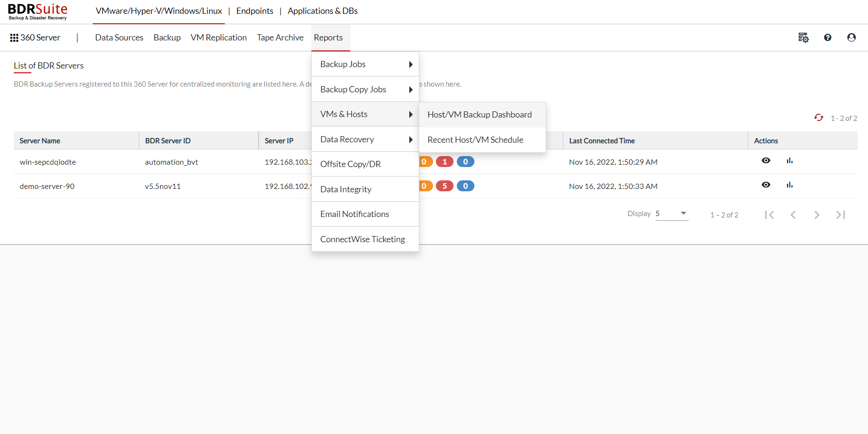868x434 pixels.
Task: View details of demo-server-90 server
Action: coord(766,185)
